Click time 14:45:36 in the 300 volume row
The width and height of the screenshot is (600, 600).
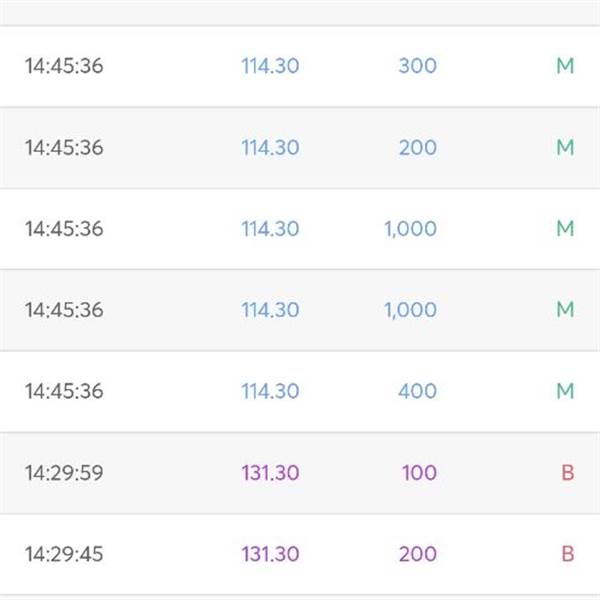pos(64,66)
